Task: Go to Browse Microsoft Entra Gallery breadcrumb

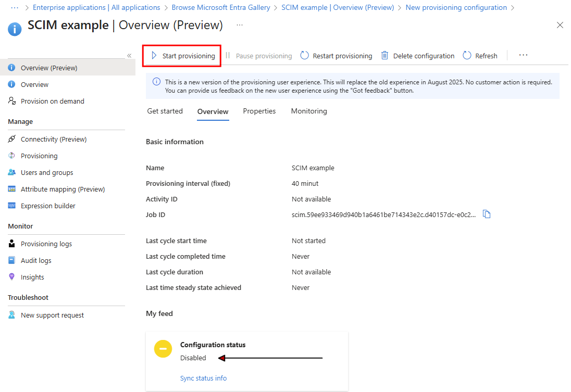Action: [221, 7]
